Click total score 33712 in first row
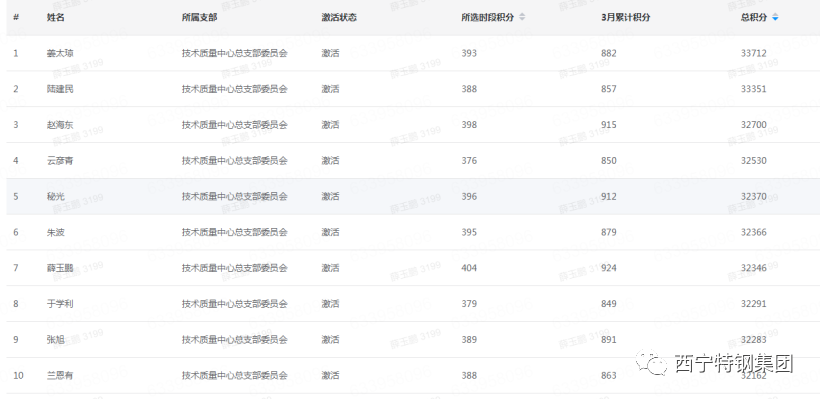 coord(754,53)
